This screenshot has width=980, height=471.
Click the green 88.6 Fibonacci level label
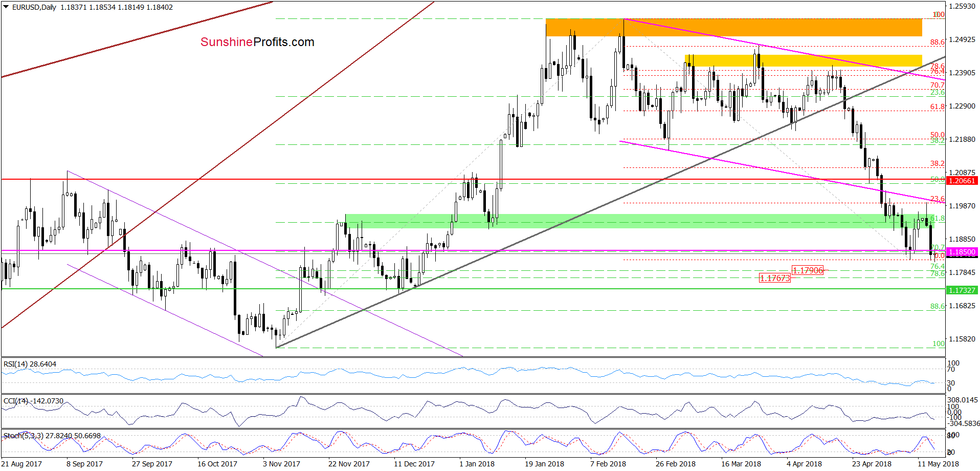pyautogui.click(x=938, y=306)
